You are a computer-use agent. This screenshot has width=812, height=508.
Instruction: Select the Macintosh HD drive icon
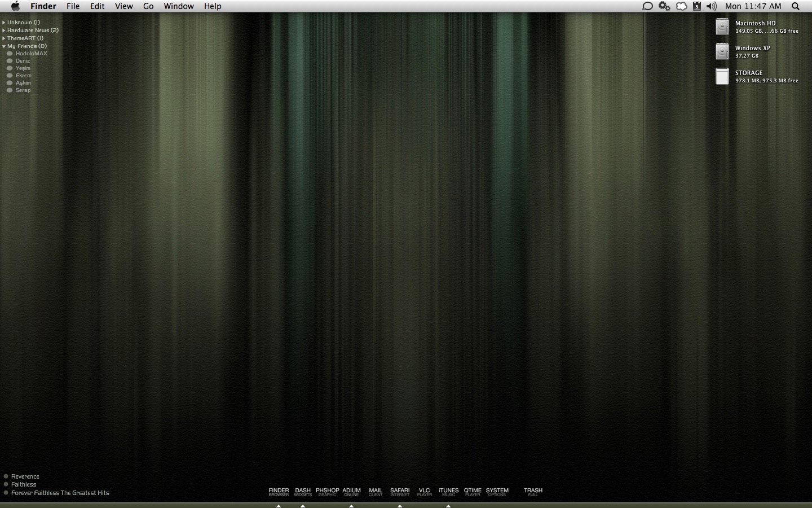pos(722,27)
